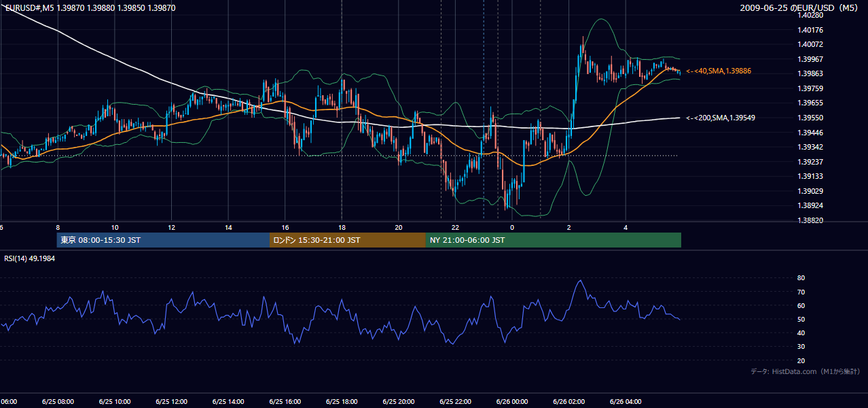Click the 6/26 00:00 time label
The width and height of the screenshot is (868, 408).
[x=512, y=402]
